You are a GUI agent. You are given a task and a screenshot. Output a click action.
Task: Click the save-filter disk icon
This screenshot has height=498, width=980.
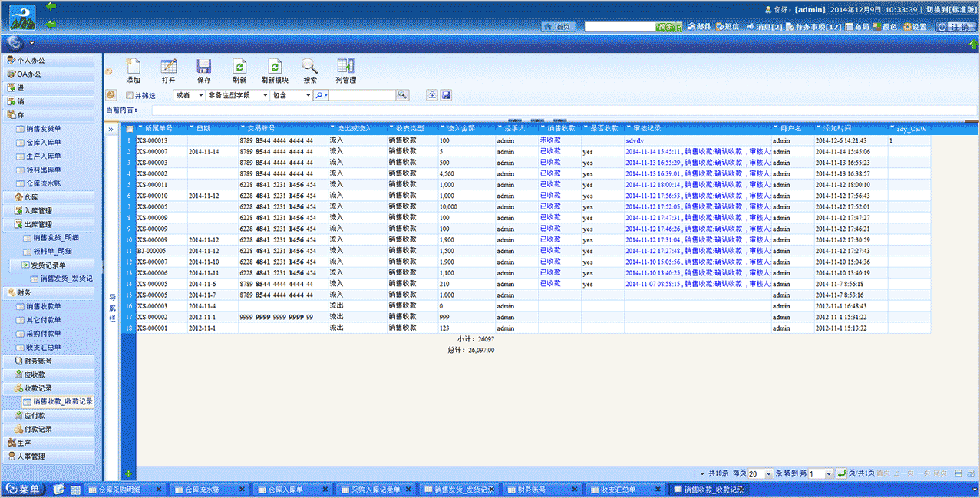446,95
